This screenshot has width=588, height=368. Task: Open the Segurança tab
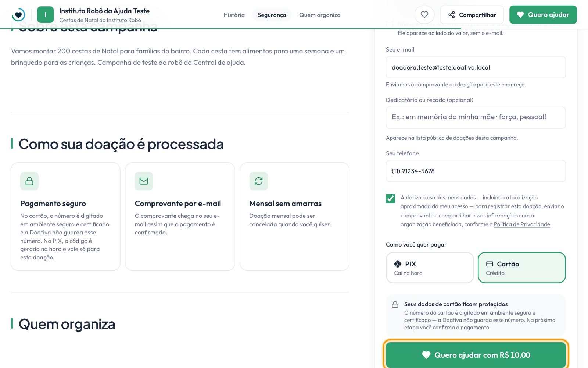pos(272,15)
